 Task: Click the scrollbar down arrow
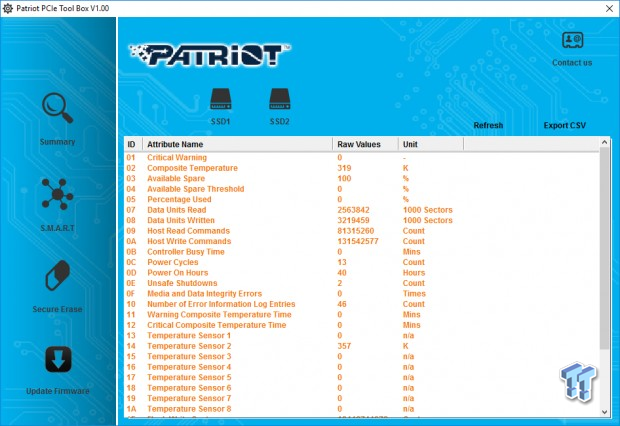coord(605,411)
